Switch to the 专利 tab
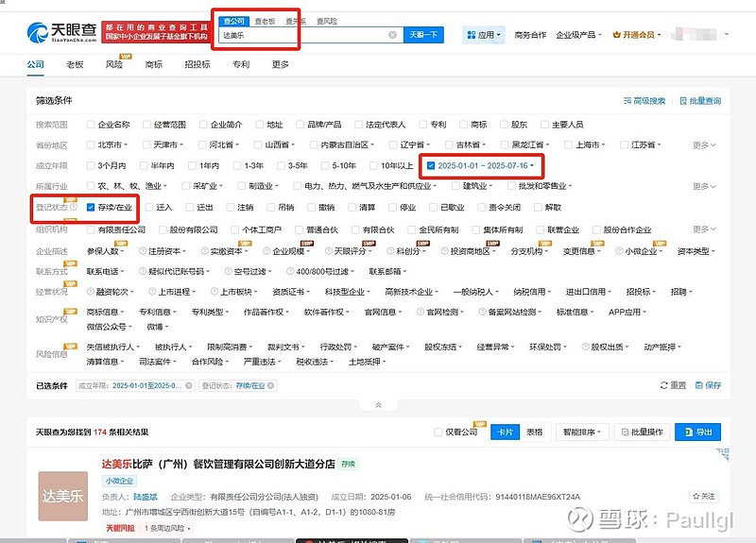This screenshot has width=756, height=543. (x=241, y=64)
